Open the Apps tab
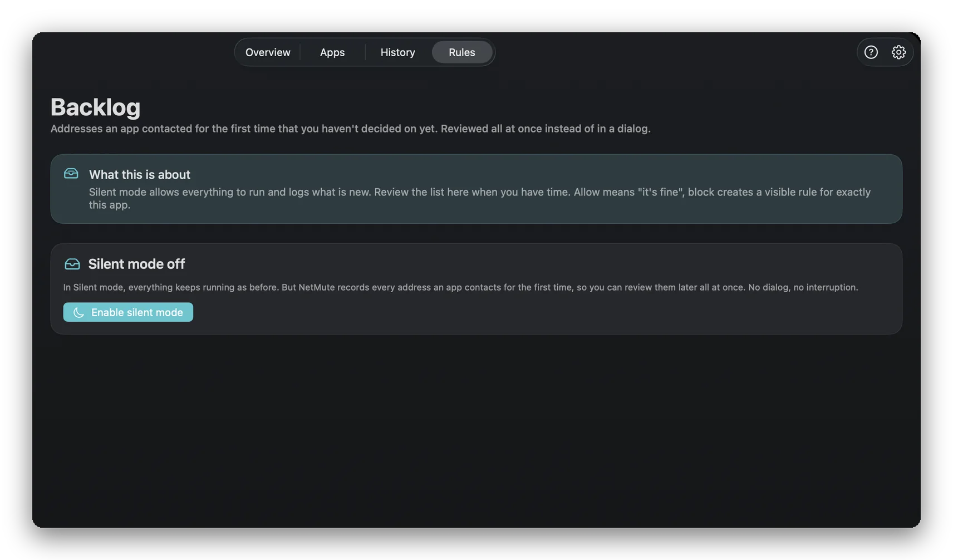Screen dimensions: 953x560 332,52
